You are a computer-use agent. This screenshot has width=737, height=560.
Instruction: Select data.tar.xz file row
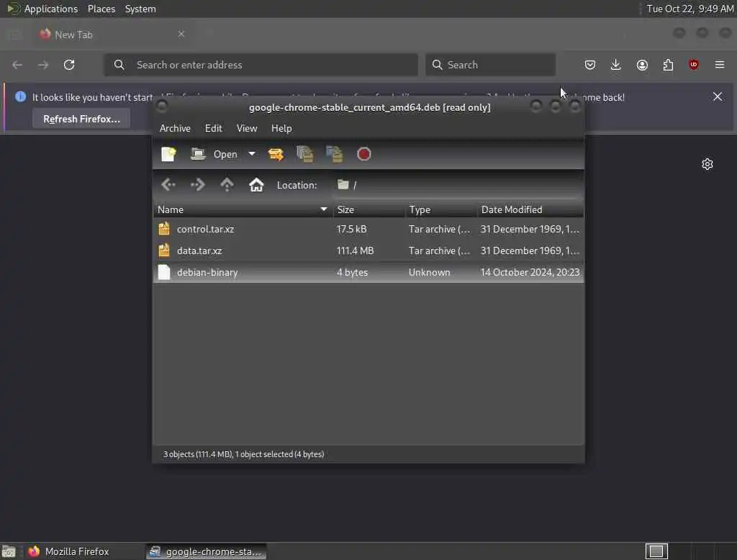(x=368, y=250)
